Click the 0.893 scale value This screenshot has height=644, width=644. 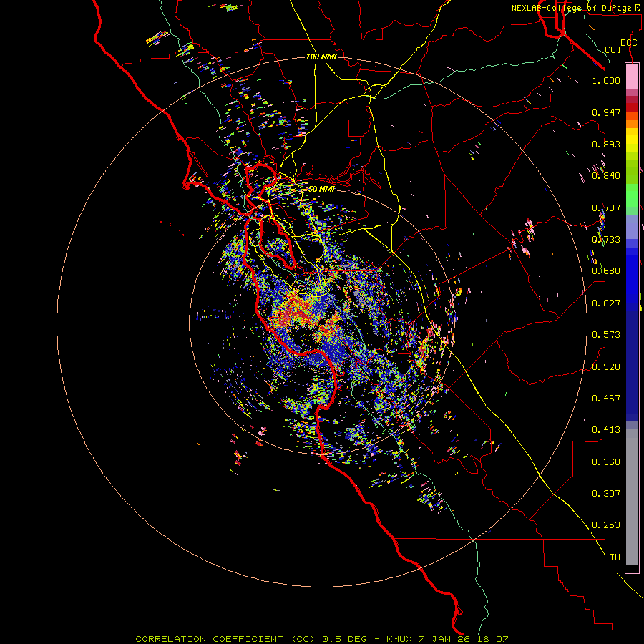pyautogui.click(x=606, y=144)
